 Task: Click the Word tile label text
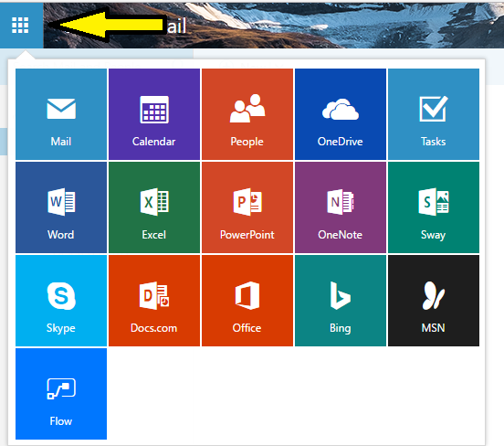tap(61, 235)
